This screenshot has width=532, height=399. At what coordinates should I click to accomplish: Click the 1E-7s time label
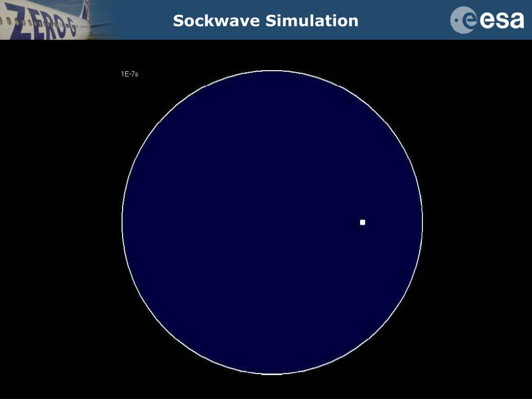[x=129, y=74]
